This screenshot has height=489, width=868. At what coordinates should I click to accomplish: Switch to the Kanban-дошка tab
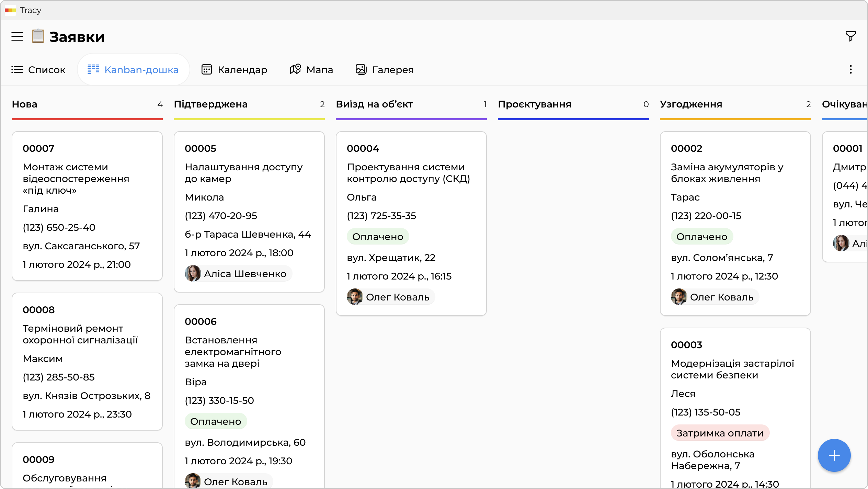click(x=134, y=69)
